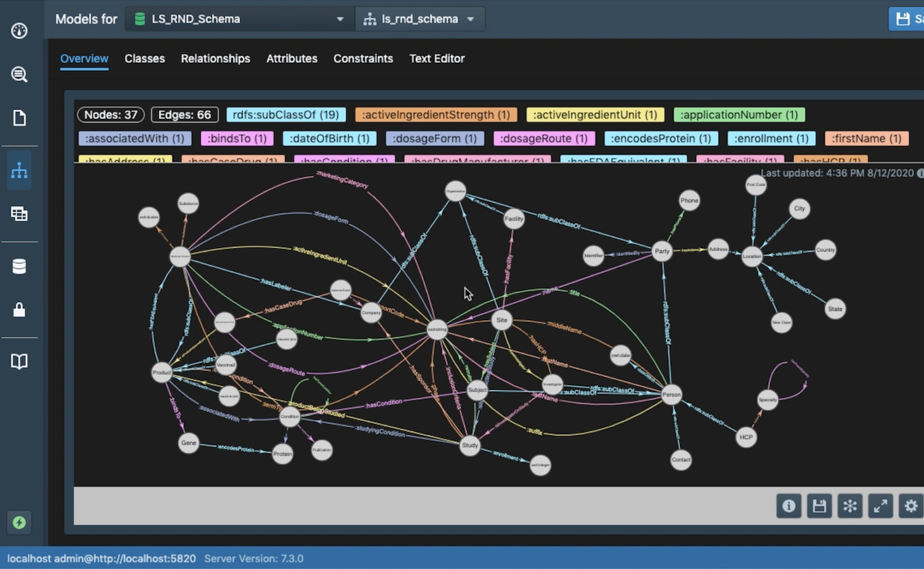Switch to the Constraints tab
Viewport: 924px width, 569px height.
pyautogui.click(x=363, y=59)
